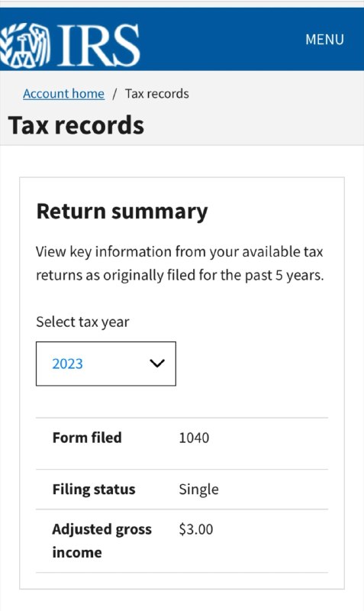364x611 pixels.
Task: Click the Filing status row label
Action: tap(94, 489)
